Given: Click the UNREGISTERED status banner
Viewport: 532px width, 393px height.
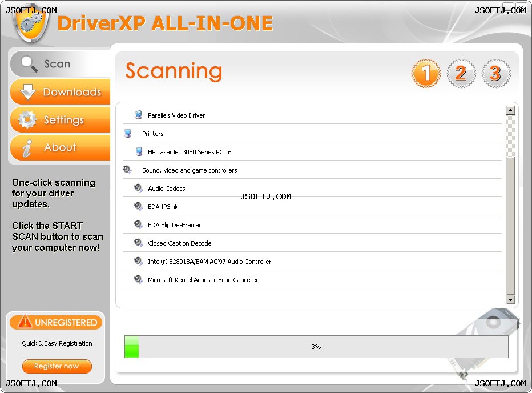Looking at the screenshot, I should [x=56, y=322].
